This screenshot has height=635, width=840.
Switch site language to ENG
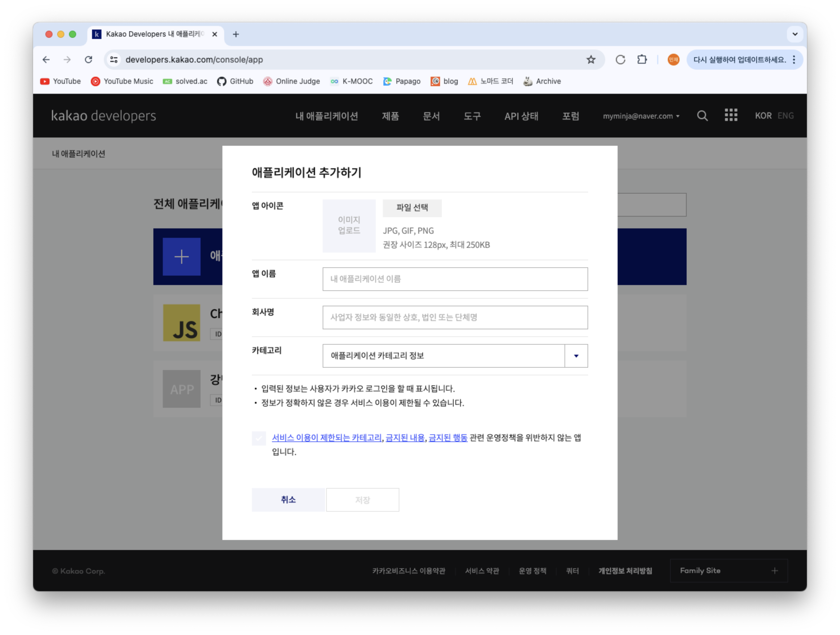click(x=785, y=116)
